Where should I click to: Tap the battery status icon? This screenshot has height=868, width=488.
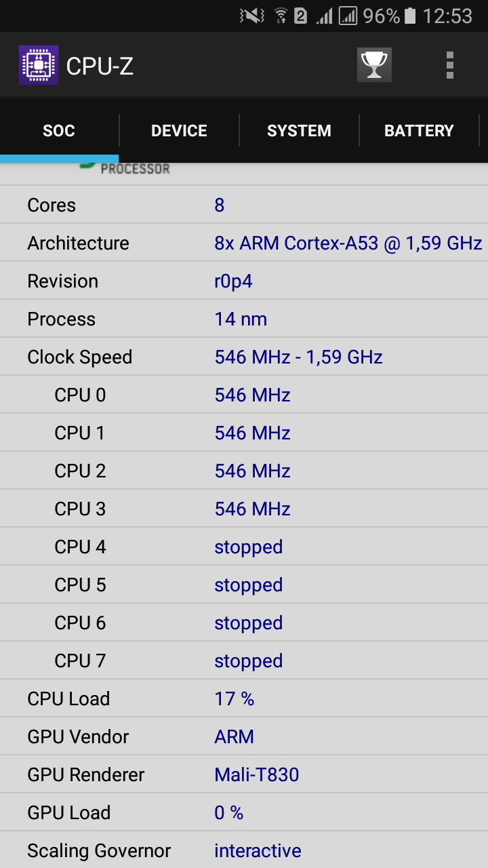coord(410,16)
